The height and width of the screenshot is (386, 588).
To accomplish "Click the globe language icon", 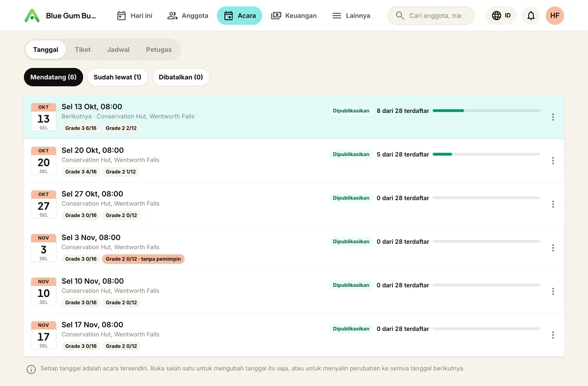I will (x=497, y=16).
